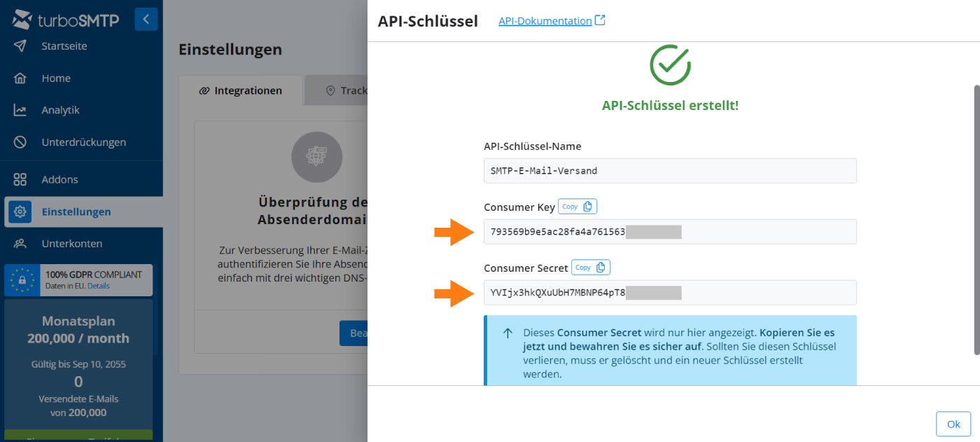This screenshot has height=442, width=980.
Task: Open Analytik via its chart icon
Action: tap(20, 110)
